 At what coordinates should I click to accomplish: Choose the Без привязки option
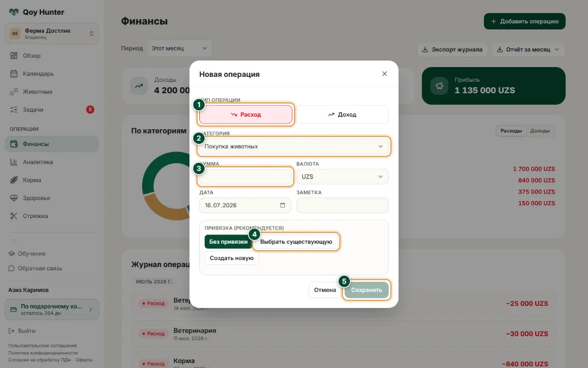(228, 242)
